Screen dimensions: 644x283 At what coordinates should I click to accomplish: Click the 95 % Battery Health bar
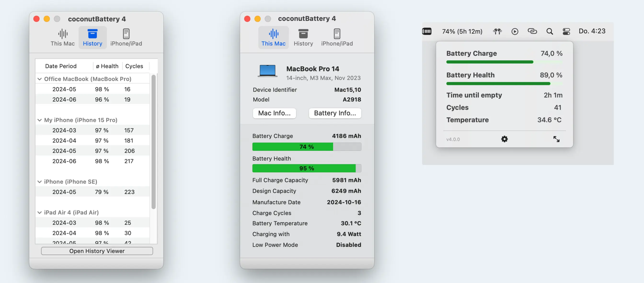tap(306, 168)
